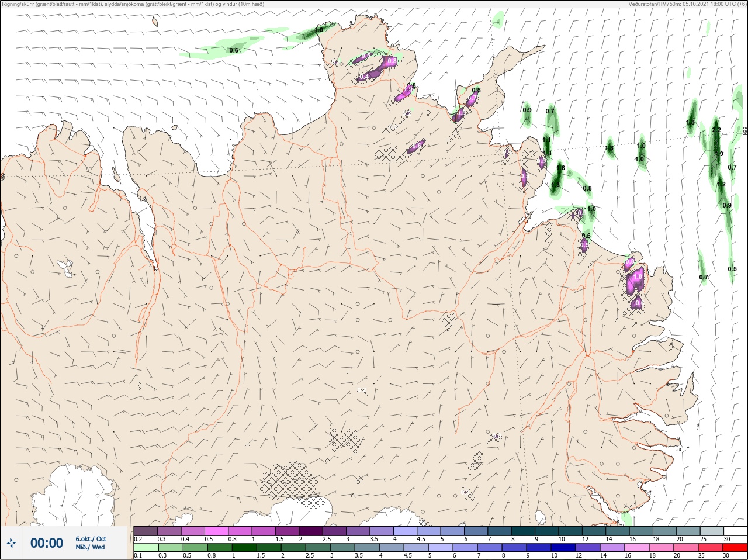748x560 pixels.
Task: Click the 0.4 value on the purple snow patch
Action: [364, 77]
